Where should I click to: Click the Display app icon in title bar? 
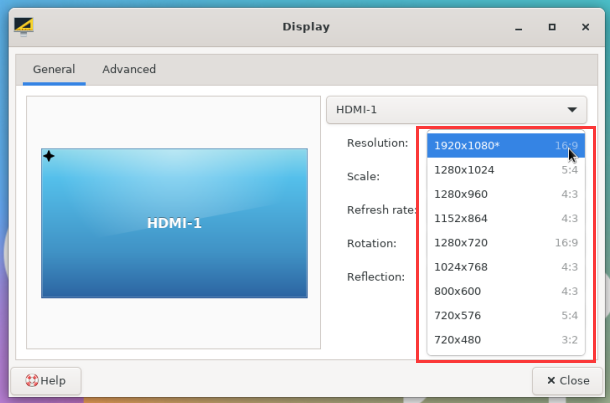(x=23, y=27)
